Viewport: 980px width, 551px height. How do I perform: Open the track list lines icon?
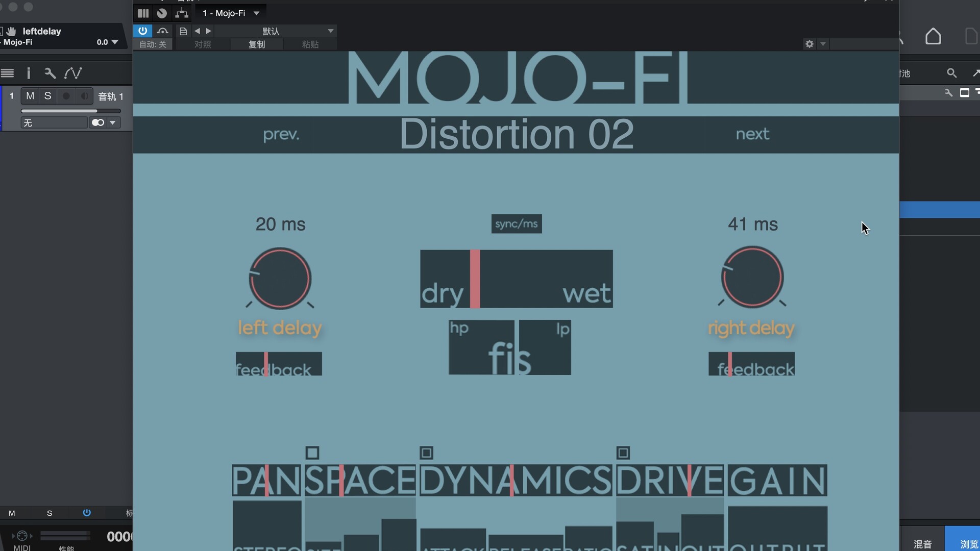click(x=7, y=73)
